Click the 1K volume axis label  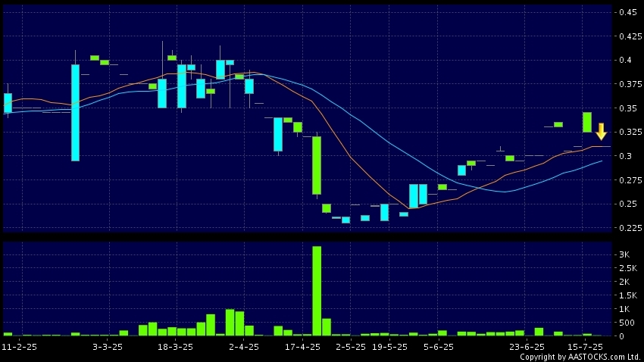point(624,309)
